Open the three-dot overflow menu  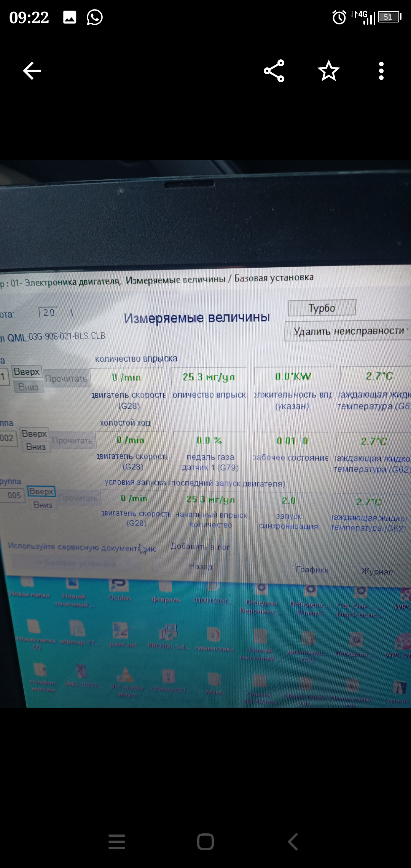click(x=381, y=71)
